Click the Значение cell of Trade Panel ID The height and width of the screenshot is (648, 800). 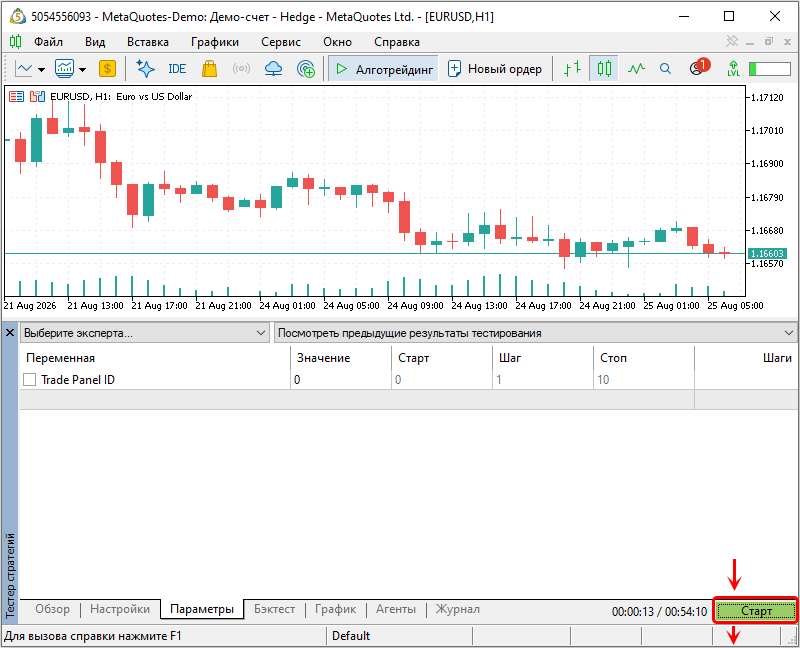pyautogui.click(x=340, y=380)
